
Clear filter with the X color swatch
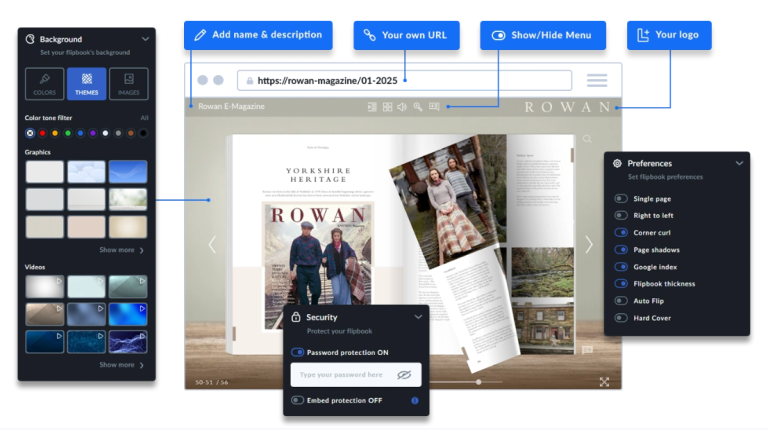(x=30, y=133)
